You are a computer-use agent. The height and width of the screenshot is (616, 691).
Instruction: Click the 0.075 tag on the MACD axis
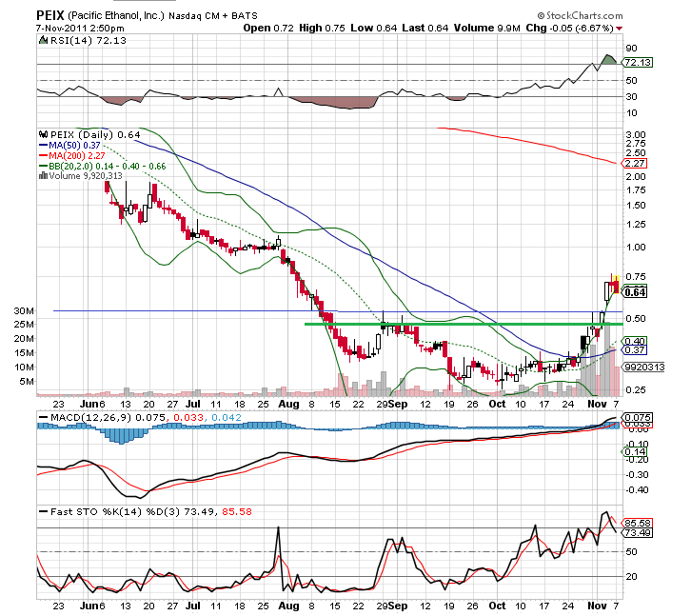coord(637,418)
